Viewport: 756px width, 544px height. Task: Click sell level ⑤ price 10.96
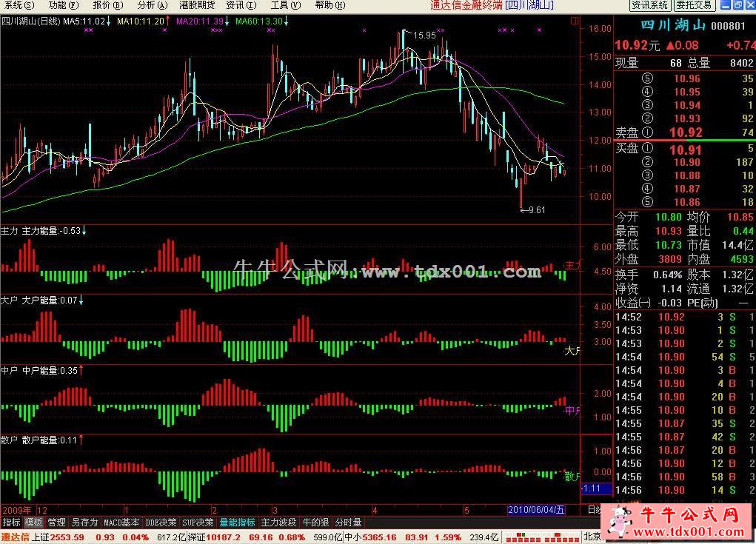click(687, 78)
